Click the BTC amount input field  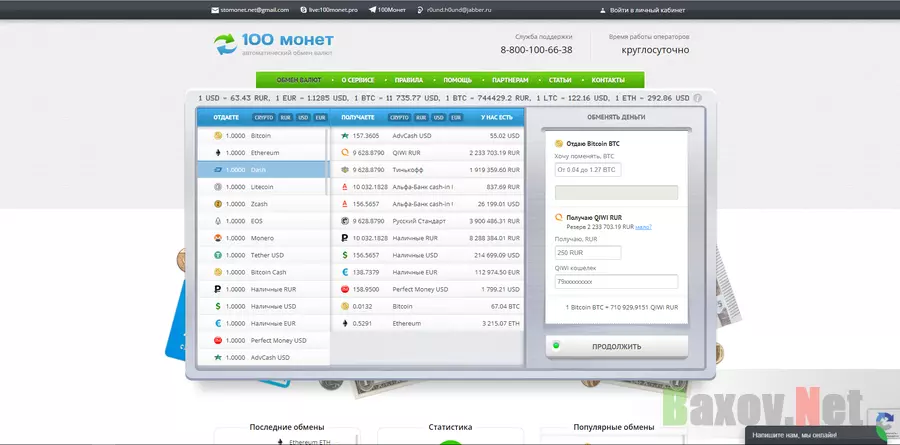point(588,170)
